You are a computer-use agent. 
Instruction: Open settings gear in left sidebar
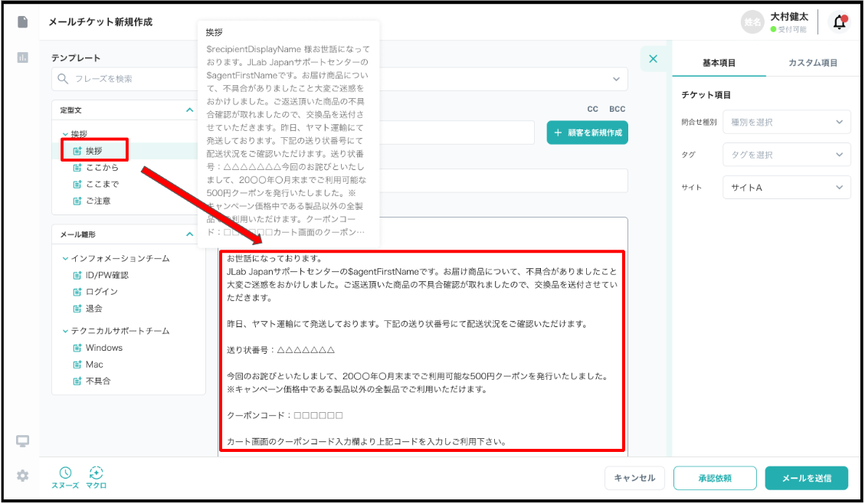click(x=23, y=476)
